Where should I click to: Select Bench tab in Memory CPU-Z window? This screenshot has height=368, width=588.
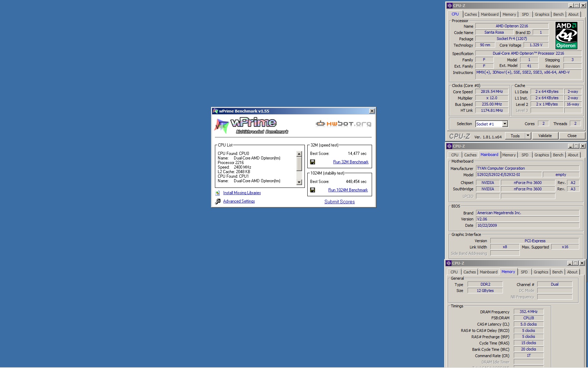[x=558, y=272]
